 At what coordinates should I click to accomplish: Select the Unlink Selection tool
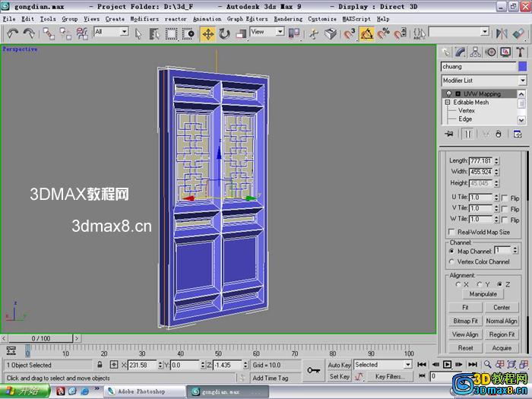tap(65, 33)
